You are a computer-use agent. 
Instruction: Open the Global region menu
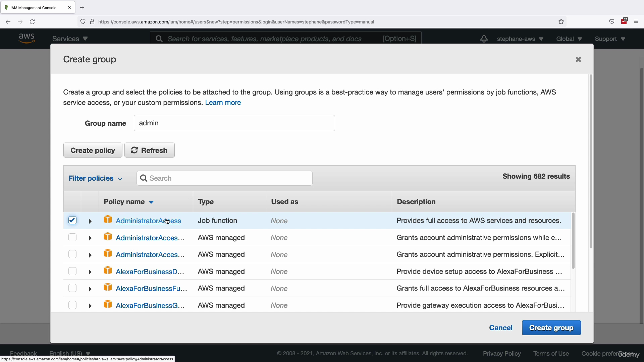pos(569,39)
